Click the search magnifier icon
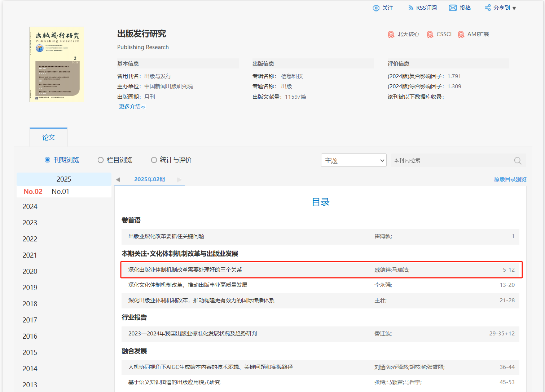 pos(518,161)
